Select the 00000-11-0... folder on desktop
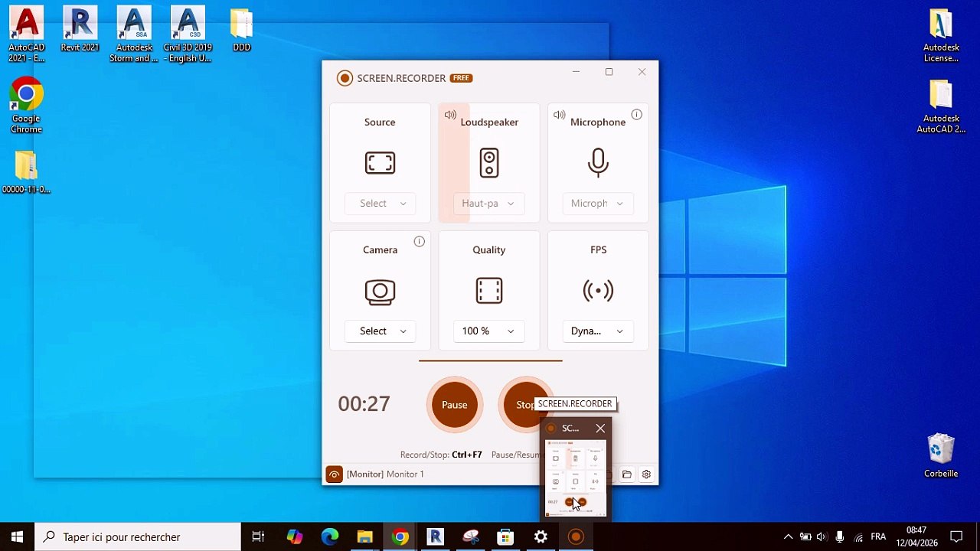980x551 pixels. click(x=26, y=172)
